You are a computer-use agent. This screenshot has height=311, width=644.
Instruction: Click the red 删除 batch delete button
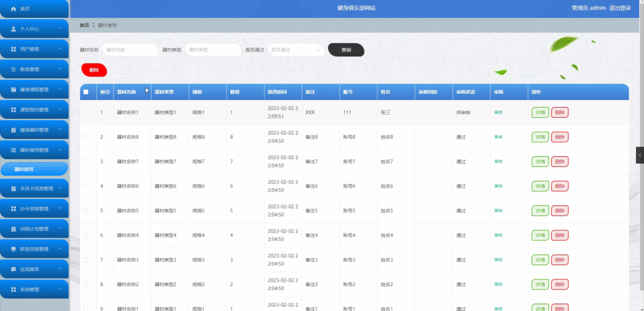(94, 70)
